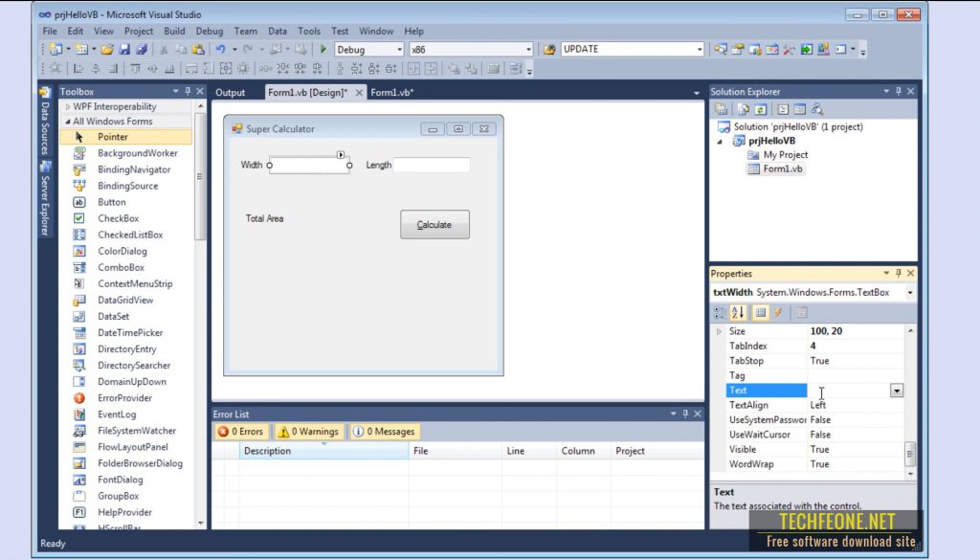Start debugging with the green play icon
980x560 pixels.
[x=323, y=50]
